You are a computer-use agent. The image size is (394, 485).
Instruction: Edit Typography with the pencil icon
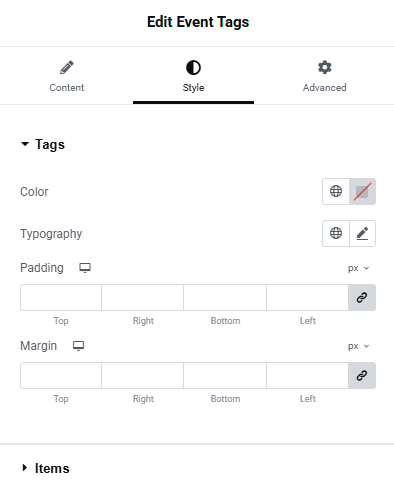(x=362, y=233)
